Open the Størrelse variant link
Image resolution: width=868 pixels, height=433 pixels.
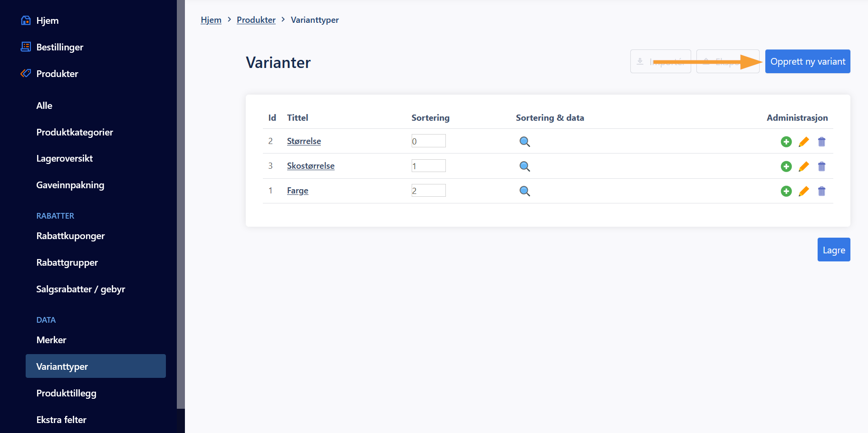coord(304,141)
